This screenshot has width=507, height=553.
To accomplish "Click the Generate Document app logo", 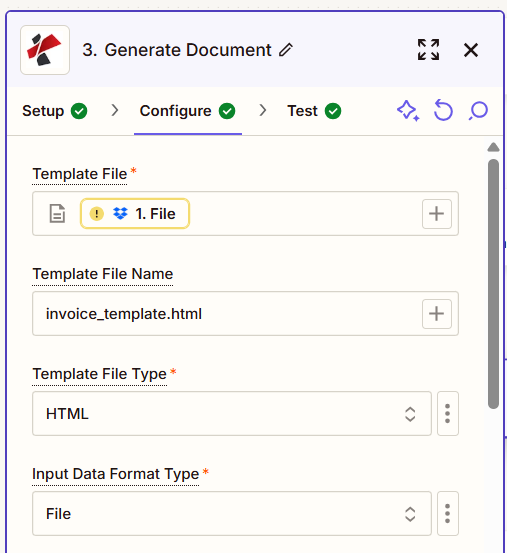I will click(x=45, y=50).
